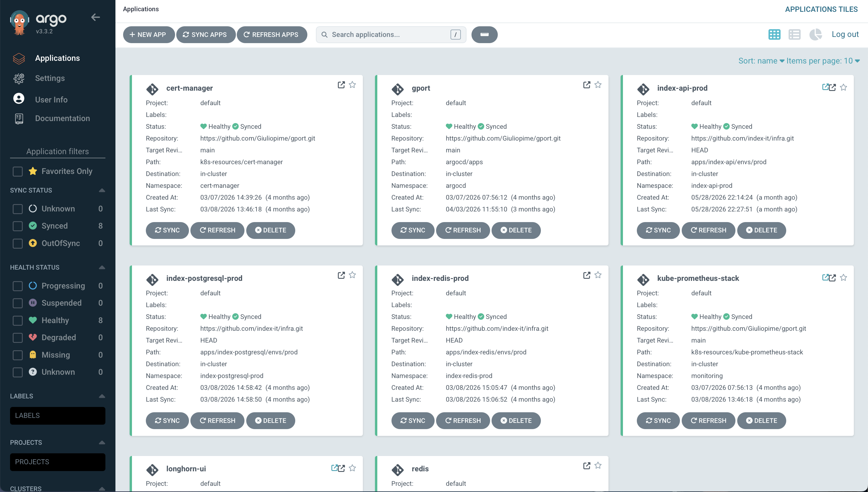Viewport: 868px width, 492px height.
Task: Log out of Argo CD
Action: pos(845,35)
